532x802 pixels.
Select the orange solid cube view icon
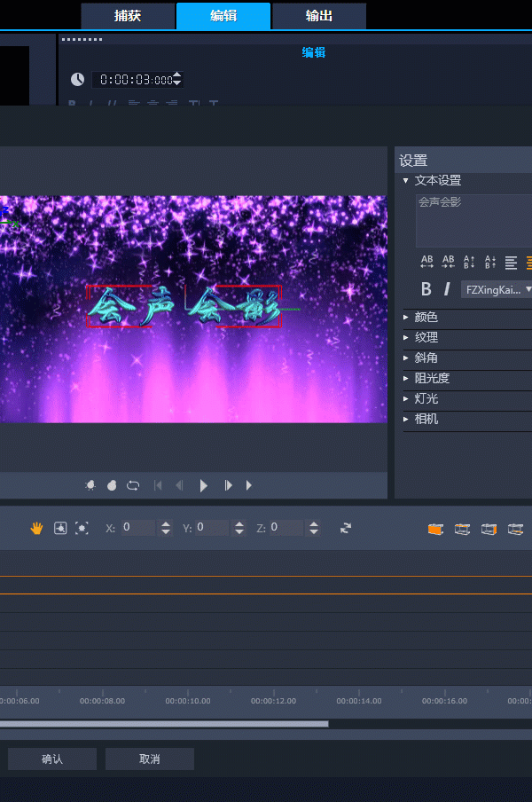435,529
